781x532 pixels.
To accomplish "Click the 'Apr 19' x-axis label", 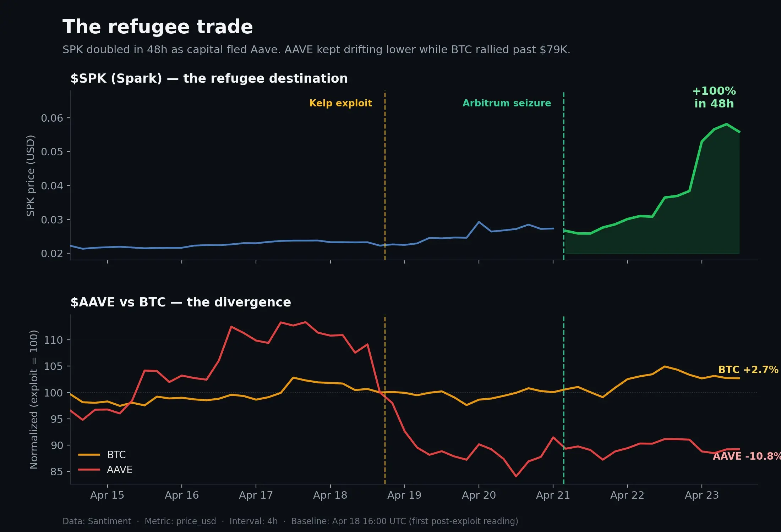I will point(404,495).
